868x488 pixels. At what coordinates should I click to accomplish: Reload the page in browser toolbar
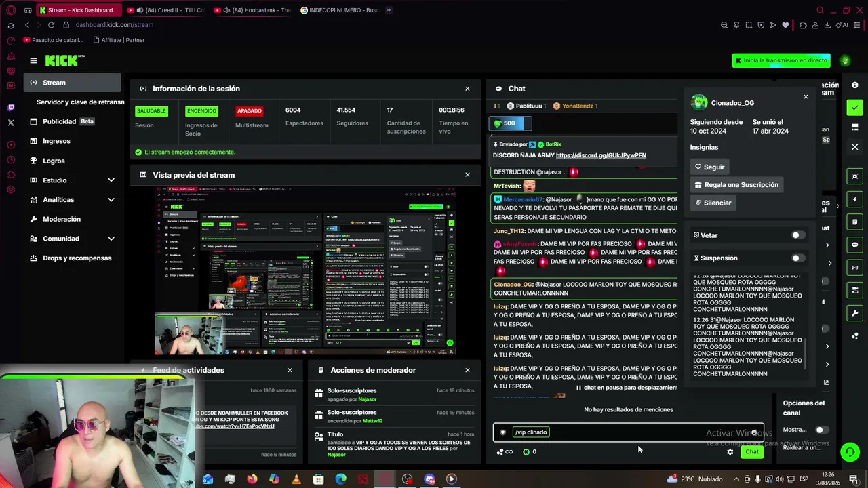click(51, 25)
